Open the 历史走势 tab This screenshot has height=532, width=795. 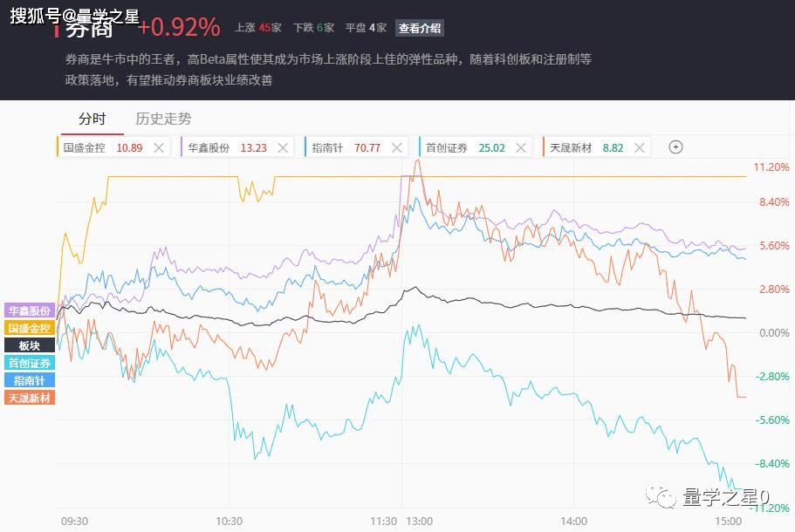point(163,119)
